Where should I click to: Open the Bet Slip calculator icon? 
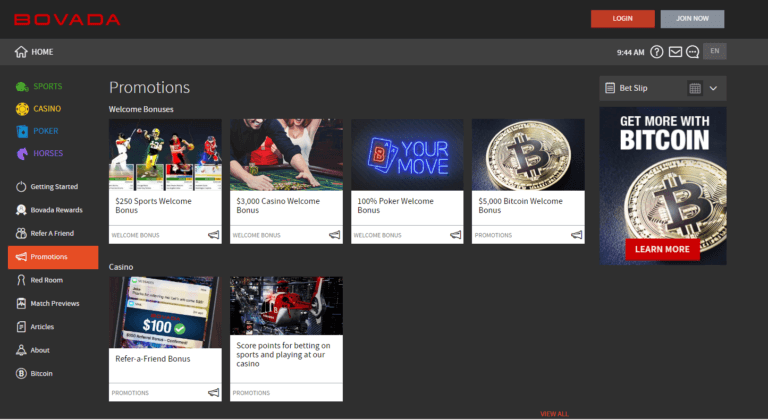point(695,88)
